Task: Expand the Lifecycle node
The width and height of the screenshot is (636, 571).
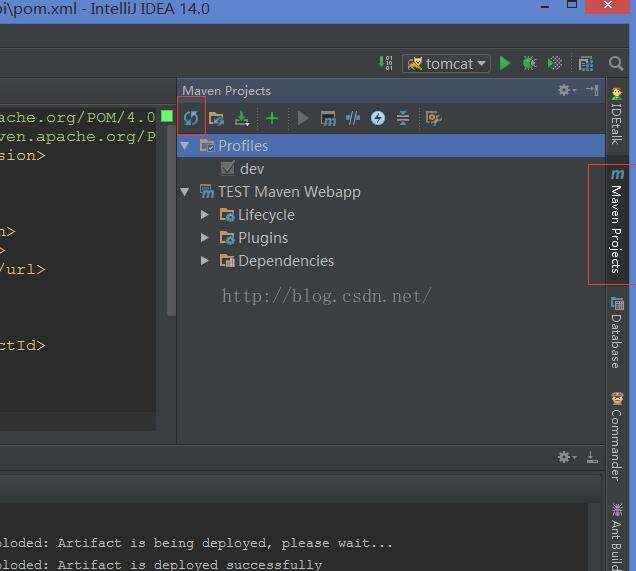Action: 205,215
